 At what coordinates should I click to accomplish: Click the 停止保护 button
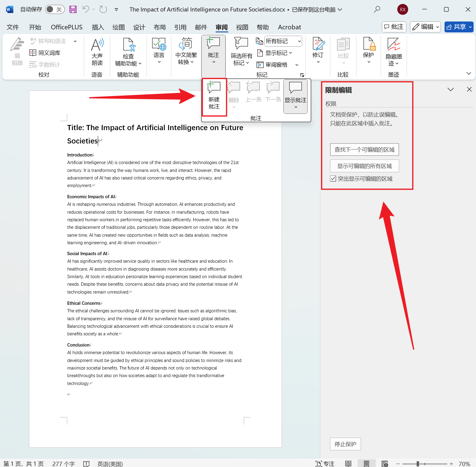click(345, 444)
